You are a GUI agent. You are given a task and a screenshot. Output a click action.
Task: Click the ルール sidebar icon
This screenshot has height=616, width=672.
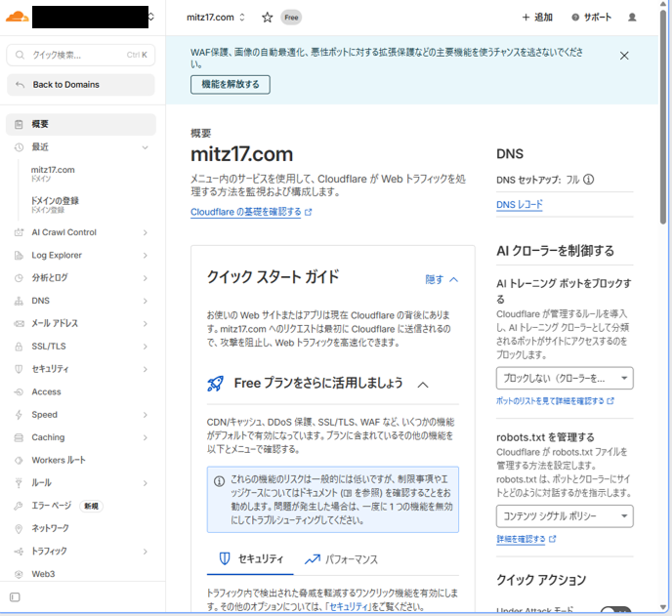coord(19,483)
